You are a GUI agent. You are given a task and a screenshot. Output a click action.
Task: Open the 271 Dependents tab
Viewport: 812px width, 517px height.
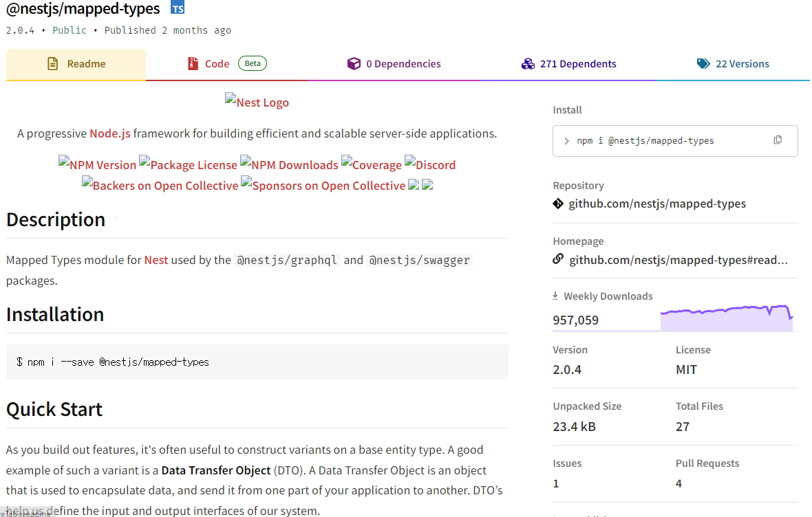coord(568,64)
